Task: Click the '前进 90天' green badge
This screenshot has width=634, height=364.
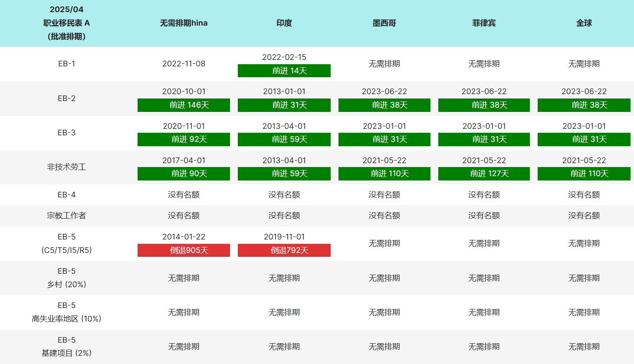Action: tap(184, 174)
